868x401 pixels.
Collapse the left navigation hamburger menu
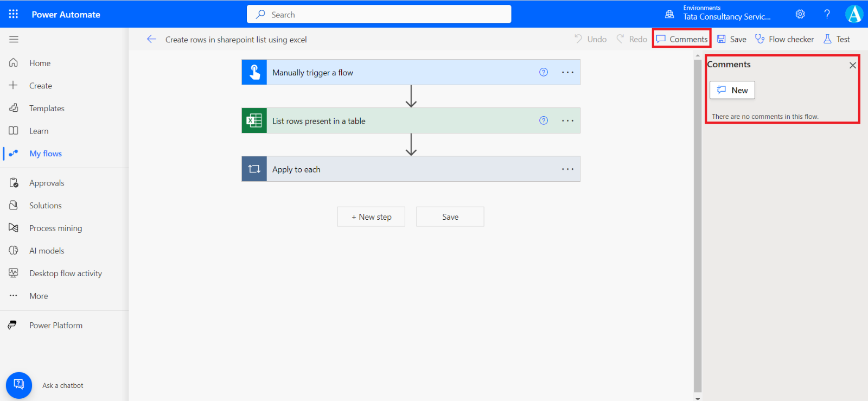pyautogui.click(x=14, y=39)
